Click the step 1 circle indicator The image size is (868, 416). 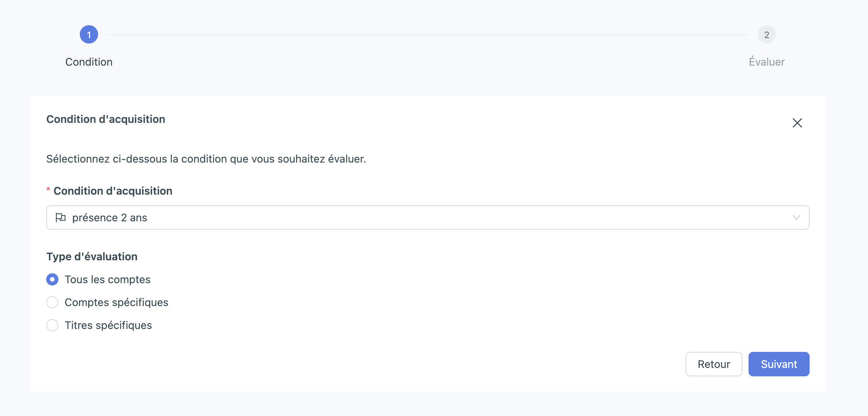[89, 35]
